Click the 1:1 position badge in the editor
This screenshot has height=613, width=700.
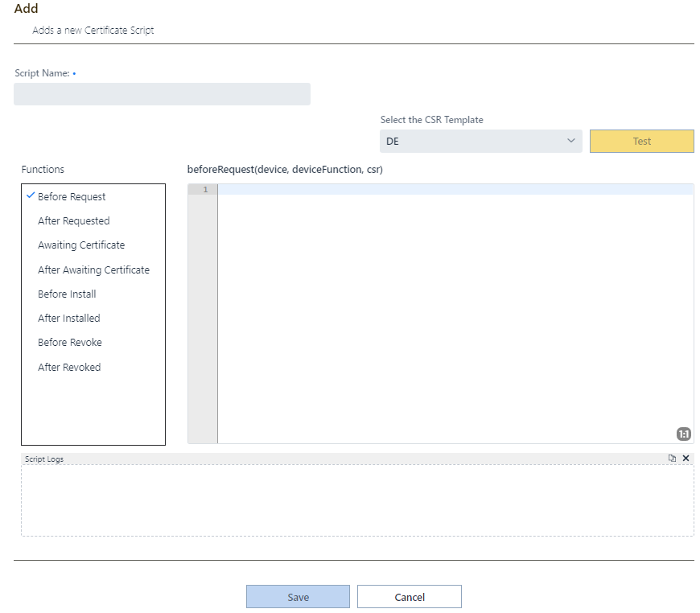pyautogui.click(x=683, y=434)
